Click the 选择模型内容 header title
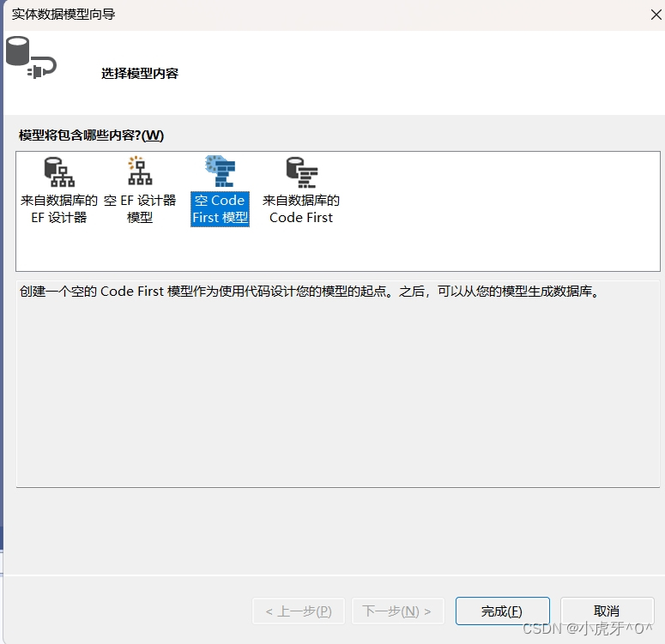This screenshot has height=644, width=665. pos(140,74)
